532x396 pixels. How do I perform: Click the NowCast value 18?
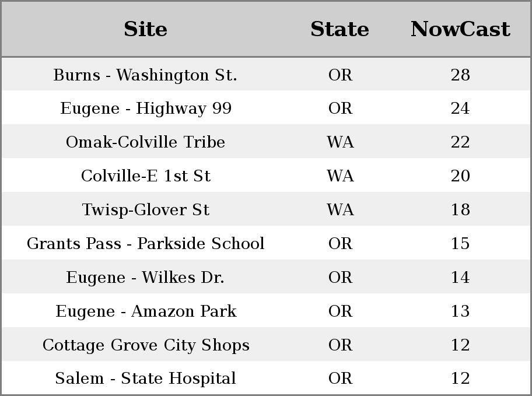coord(460,210)
